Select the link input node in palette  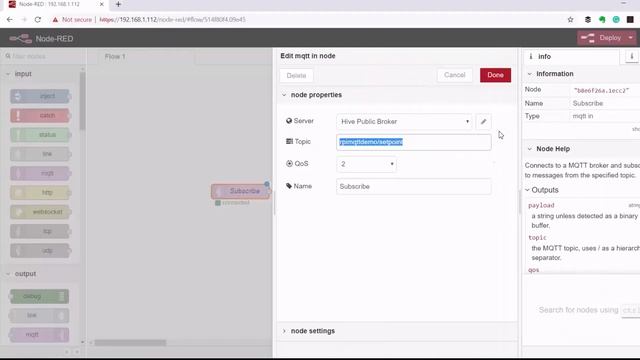pyautogui.click(x=40, y=154)
